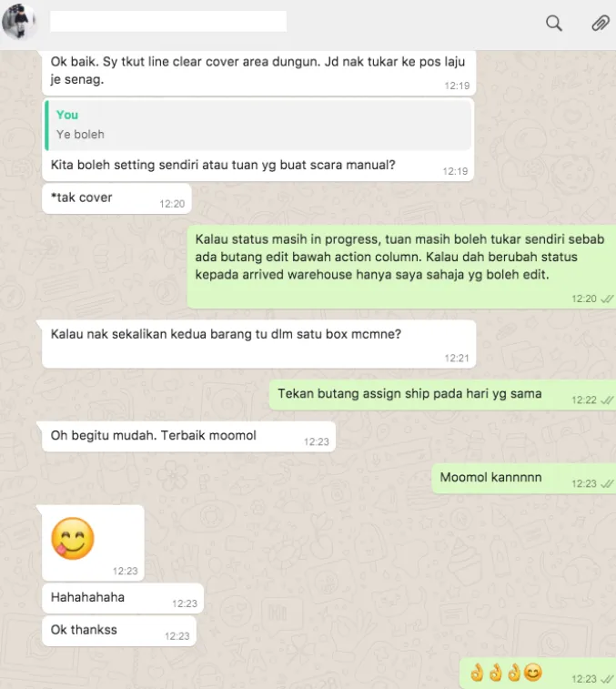The image size is (616, 689).
Task: Click read ticks on 'Moomol kannnnn' message
Action: [607, 484]
